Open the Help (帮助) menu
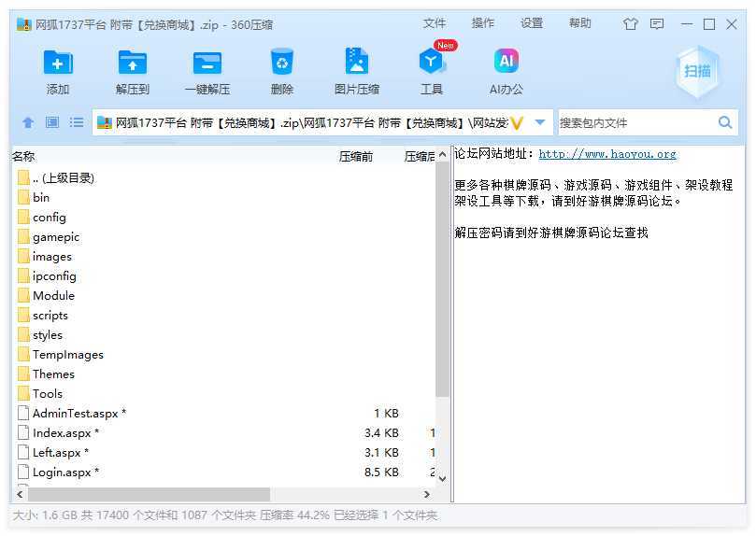The width and height of the screenshot is (756, 536). point(580,23)
